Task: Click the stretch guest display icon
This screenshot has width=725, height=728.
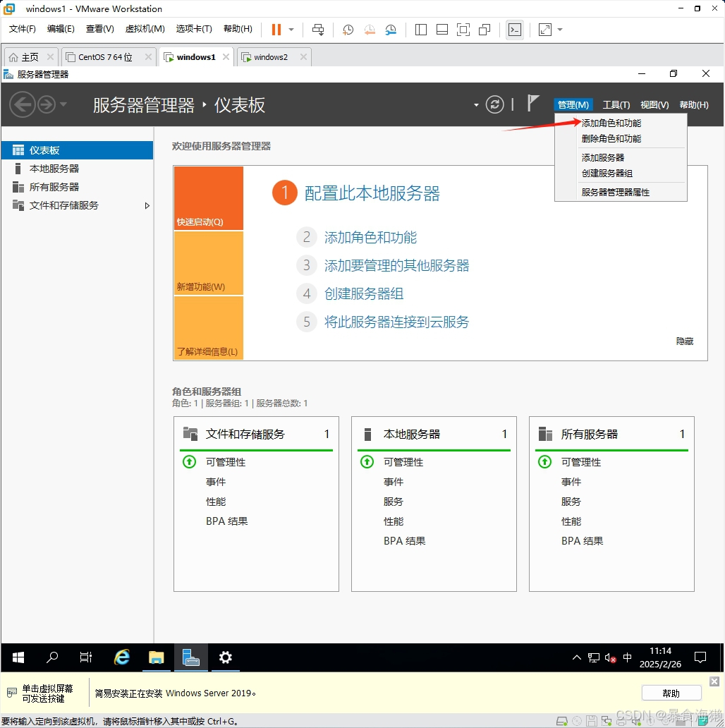Action: (545, 30)
